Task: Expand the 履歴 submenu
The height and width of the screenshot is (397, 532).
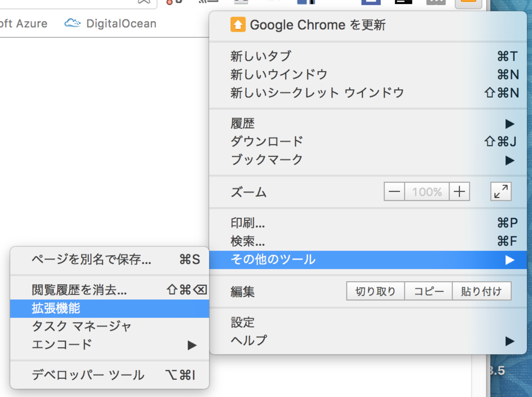Action: coord(368,124)
